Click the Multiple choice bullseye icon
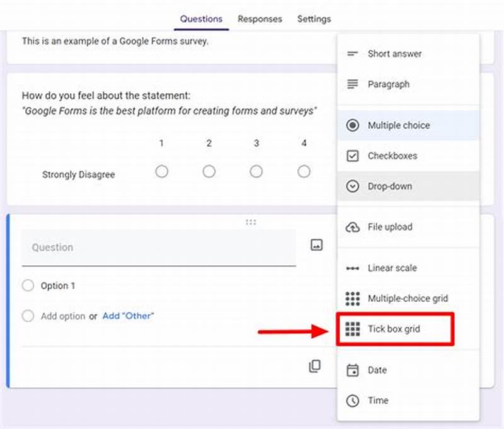This screenshot has height=429, width=504. [353, 125]
